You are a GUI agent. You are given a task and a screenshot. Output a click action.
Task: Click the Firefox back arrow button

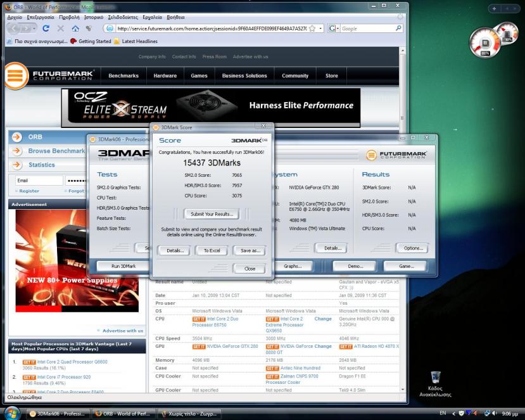[x=14, y=29]
